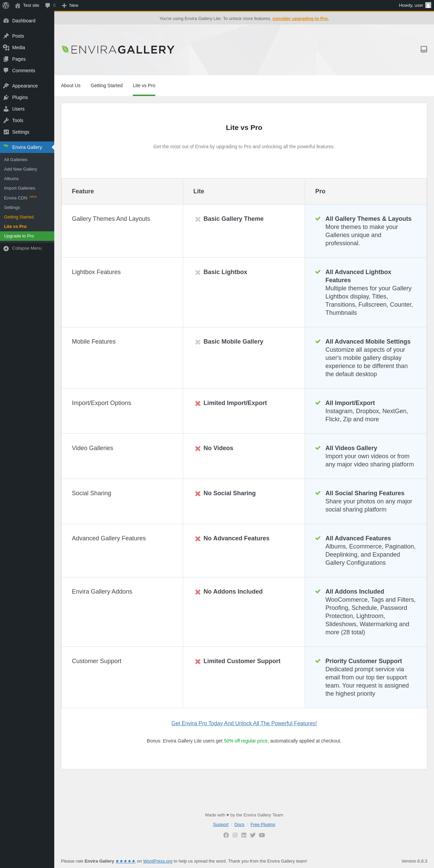
Task: Click the five-star rating link
Action: 125,861
